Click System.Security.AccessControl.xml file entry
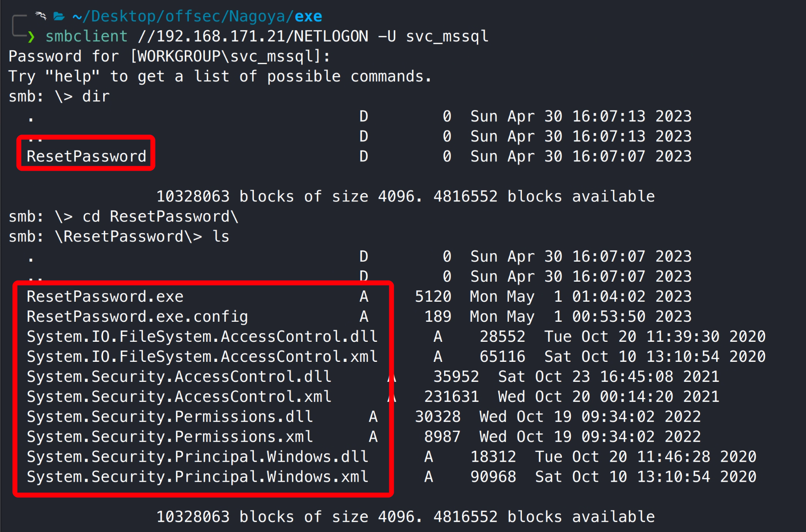Screen dimensions: 806x532 [179, 397]
